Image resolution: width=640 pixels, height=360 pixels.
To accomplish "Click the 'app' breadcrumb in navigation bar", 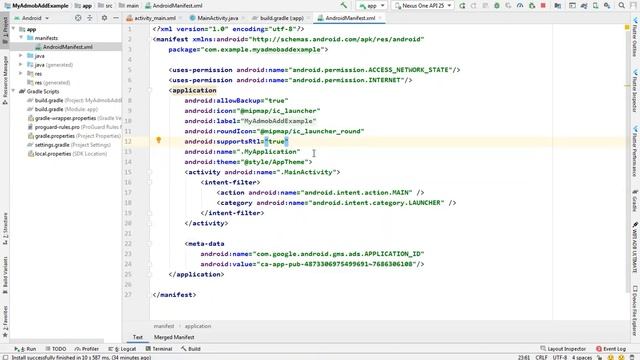I will coord(84,6).
